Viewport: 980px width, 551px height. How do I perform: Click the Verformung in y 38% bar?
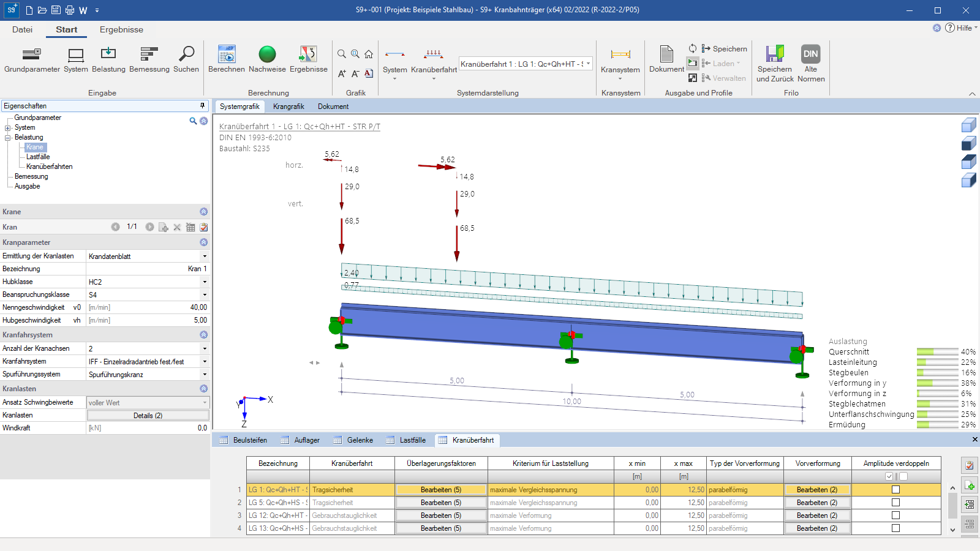(x=937, y=383)
